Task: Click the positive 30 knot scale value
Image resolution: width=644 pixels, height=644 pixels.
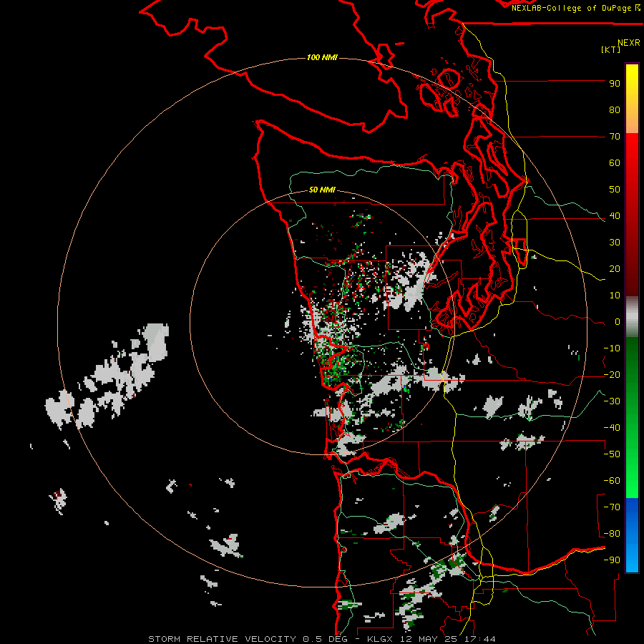Action: tap(615, 243)
